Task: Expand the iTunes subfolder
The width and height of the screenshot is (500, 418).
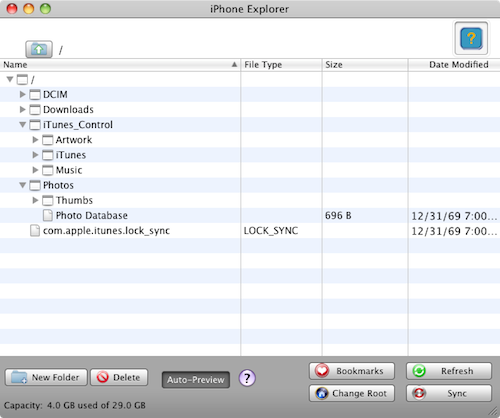Action: point(35,155)
